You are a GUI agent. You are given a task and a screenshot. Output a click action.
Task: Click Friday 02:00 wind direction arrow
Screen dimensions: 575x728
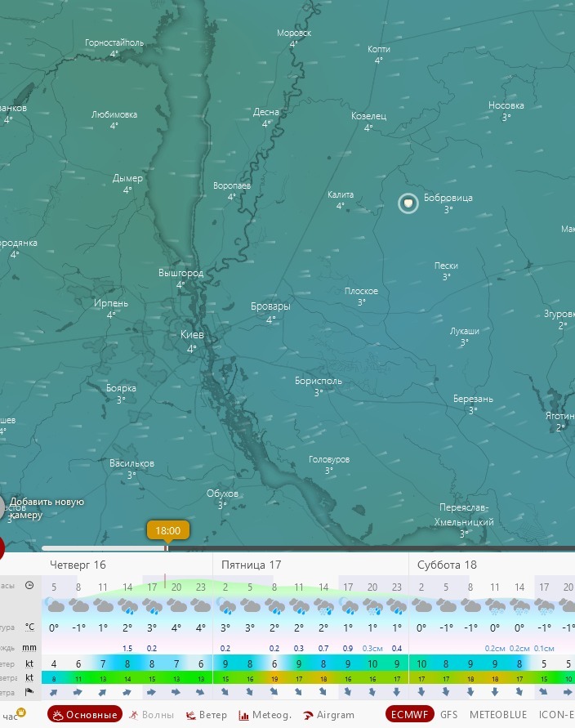point(225,692)
